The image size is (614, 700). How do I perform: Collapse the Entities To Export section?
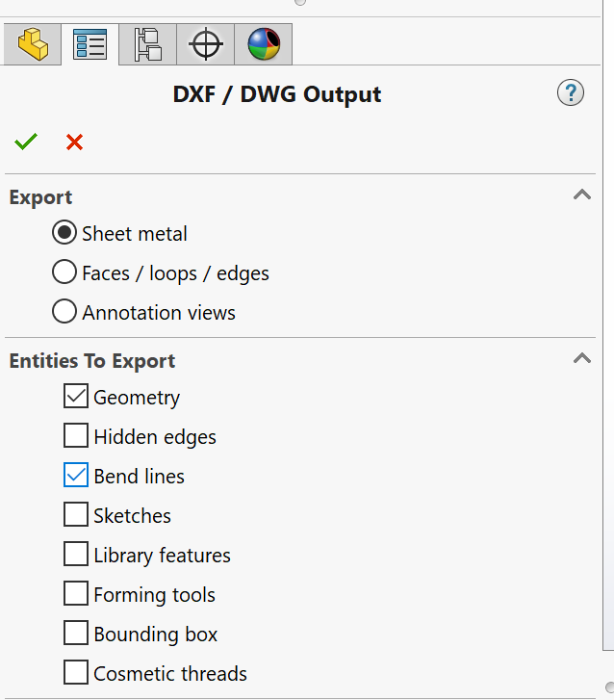click(x=581, y=359)
